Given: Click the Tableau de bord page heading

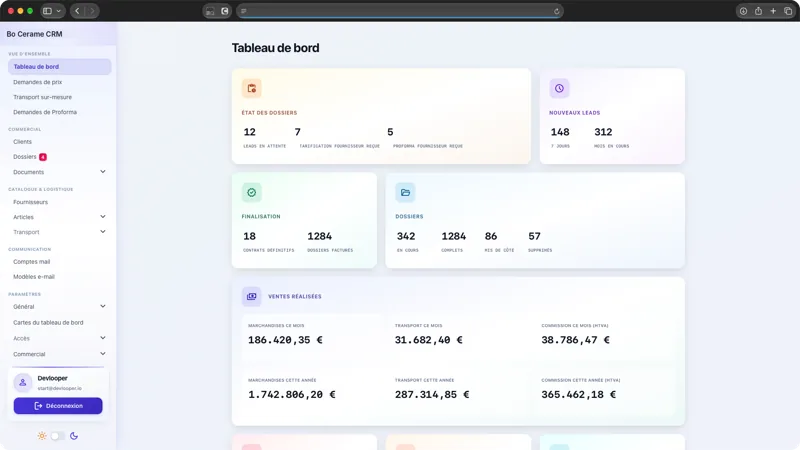Looking at the screenshot, I should click(x=276, y=48).
